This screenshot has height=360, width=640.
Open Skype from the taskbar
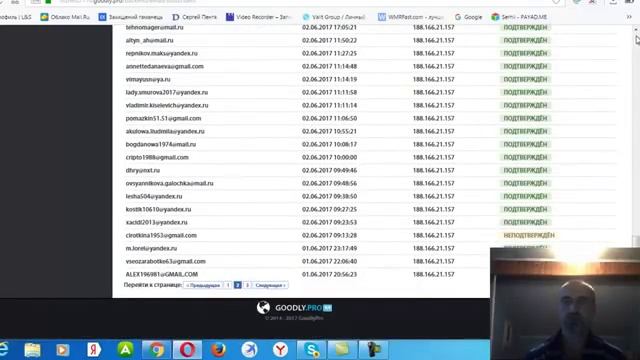[x=311, y=350]
